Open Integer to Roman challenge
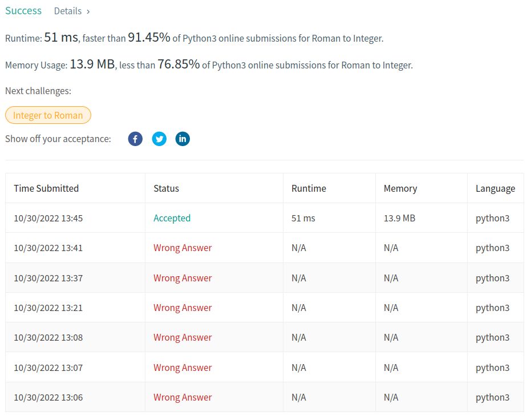 click(x=48, y=115)
